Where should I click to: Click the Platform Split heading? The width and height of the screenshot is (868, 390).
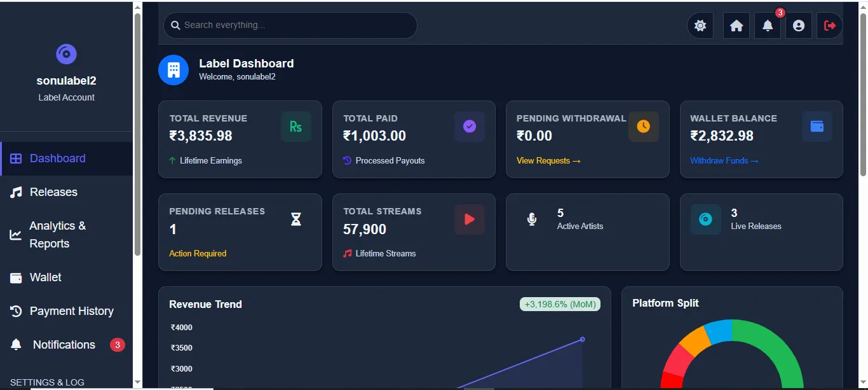tap(665, 303)
